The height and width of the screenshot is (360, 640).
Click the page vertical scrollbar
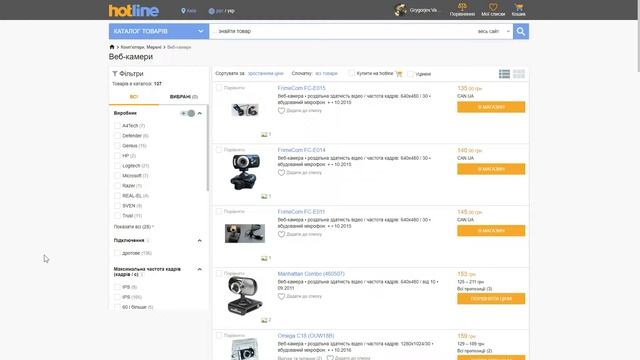coord(638,37)
